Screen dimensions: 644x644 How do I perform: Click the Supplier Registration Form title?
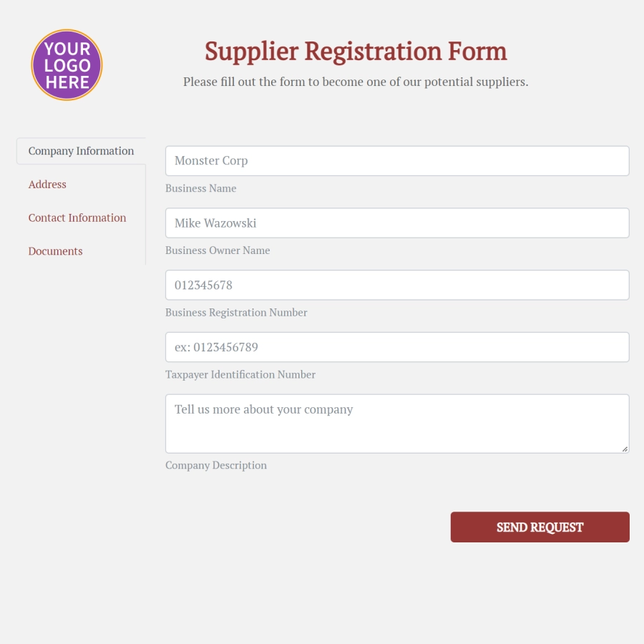point(356,51)
